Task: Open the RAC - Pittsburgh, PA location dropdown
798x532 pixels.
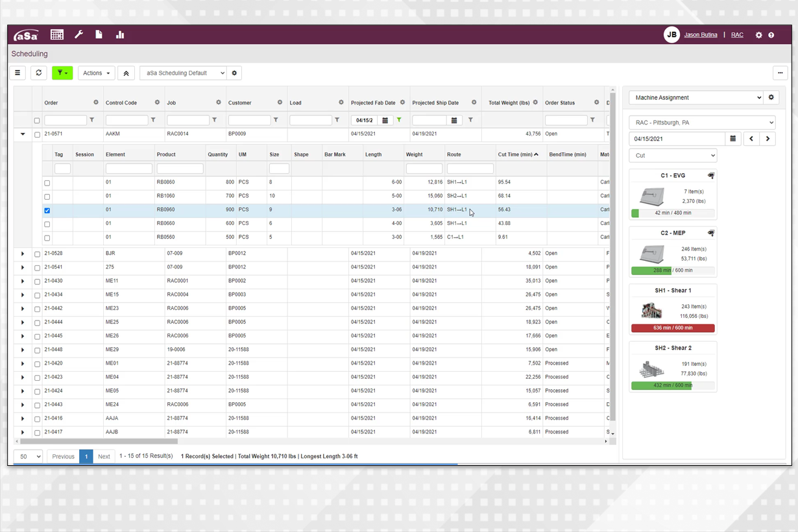Action: click(x=702, y=123)
